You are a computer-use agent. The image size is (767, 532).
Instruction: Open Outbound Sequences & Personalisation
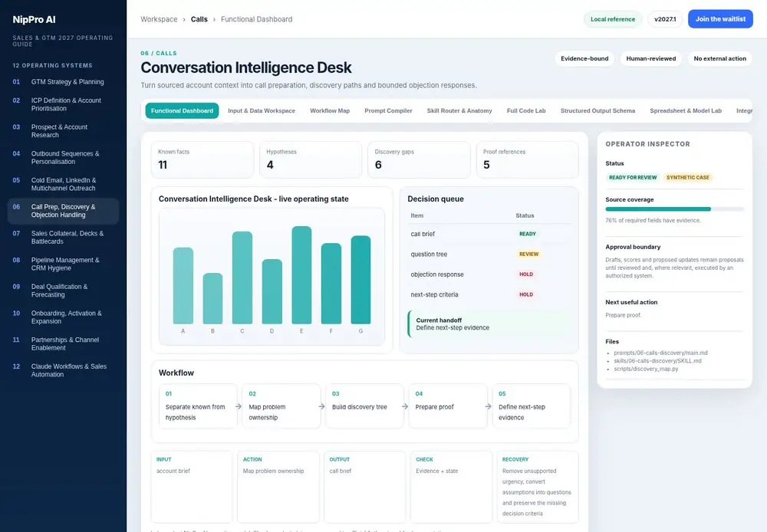[63, 157]
